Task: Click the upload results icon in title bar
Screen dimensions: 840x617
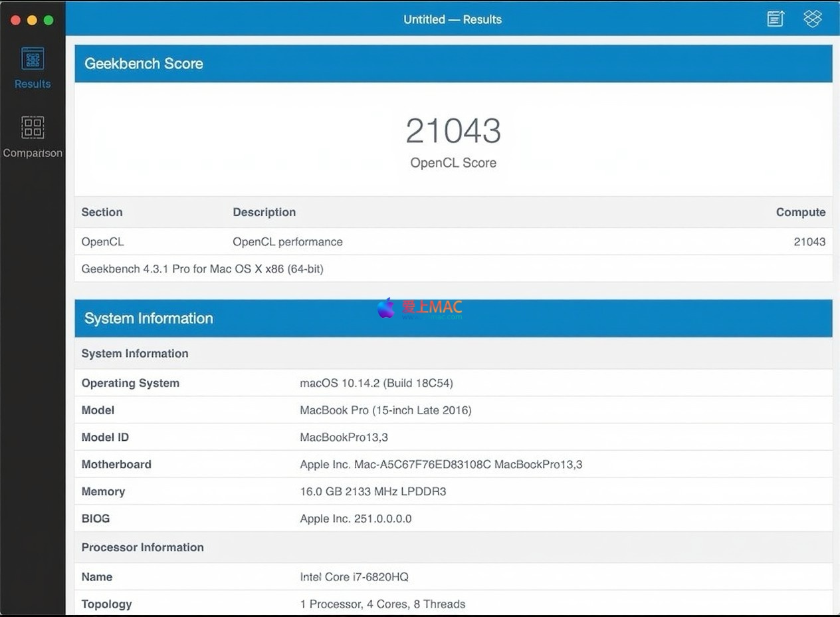Action: point(776,19)
